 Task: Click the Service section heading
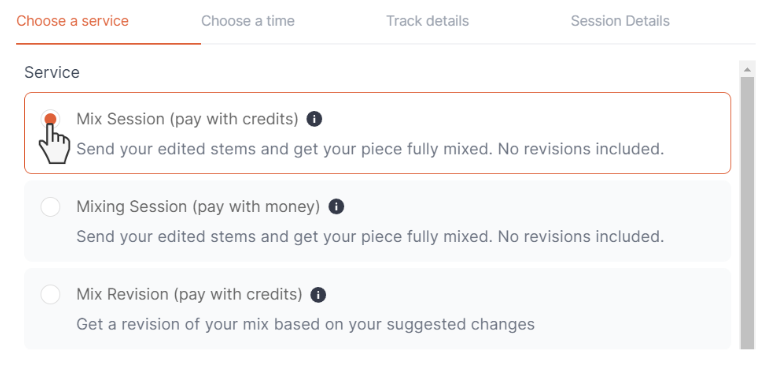coord(52,72)
